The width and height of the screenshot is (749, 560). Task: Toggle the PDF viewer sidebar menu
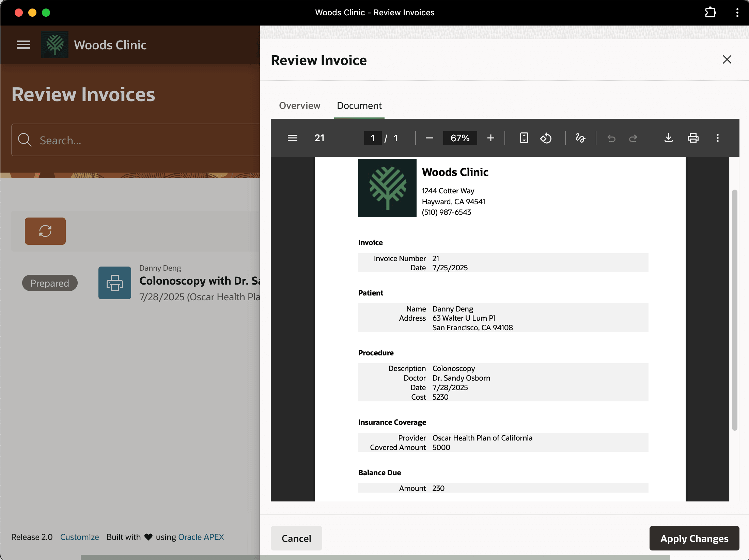(293, 138)
